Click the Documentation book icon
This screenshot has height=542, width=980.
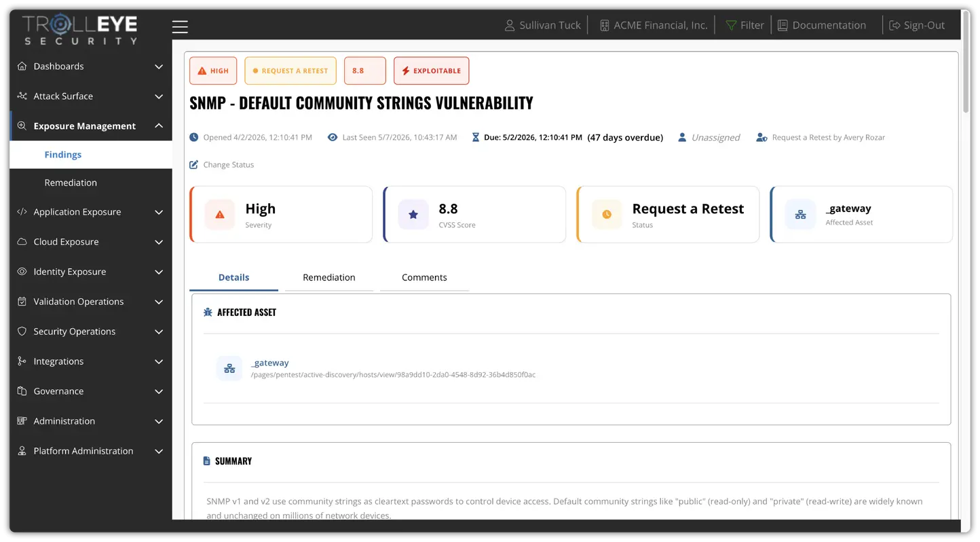[x=783, y=25]
